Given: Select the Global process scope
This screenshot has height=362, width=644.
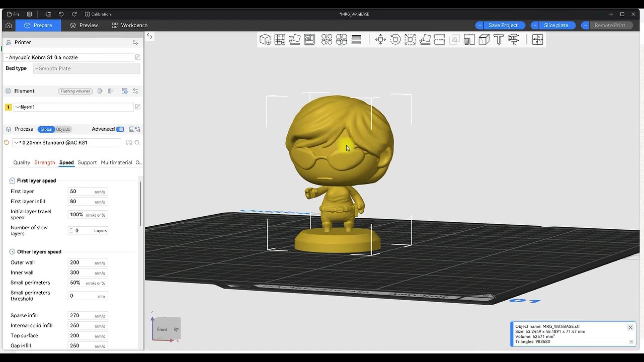Looking at the screenshot, I should tap(46, 129).
